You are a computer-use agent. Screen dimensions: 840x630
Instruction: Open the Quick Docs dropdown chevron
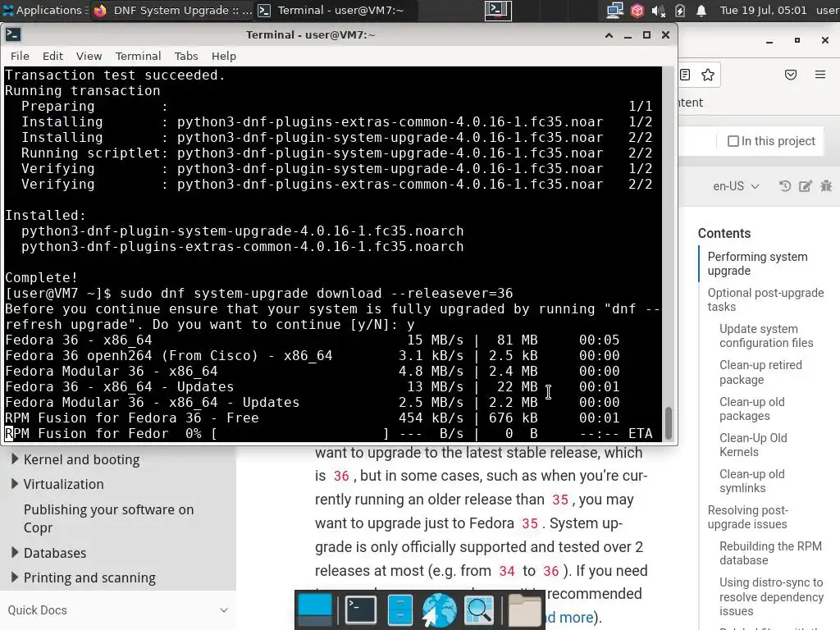click(224, 610)
